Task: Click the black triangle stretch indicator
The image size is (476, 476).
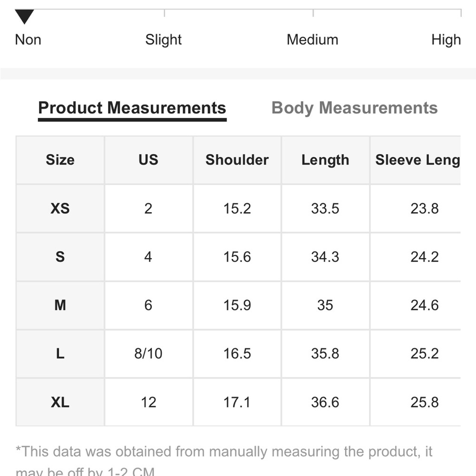Action: (24, 16)
